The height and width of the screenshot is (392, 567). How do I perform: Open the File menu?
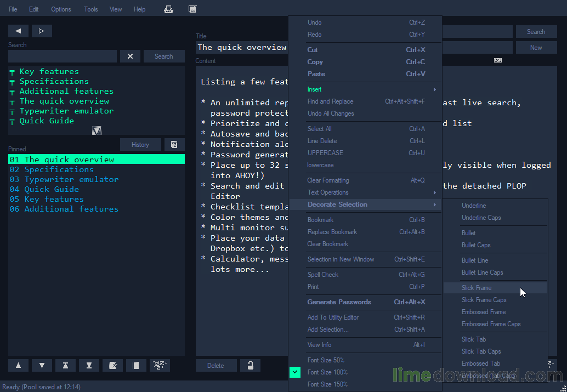13,9
